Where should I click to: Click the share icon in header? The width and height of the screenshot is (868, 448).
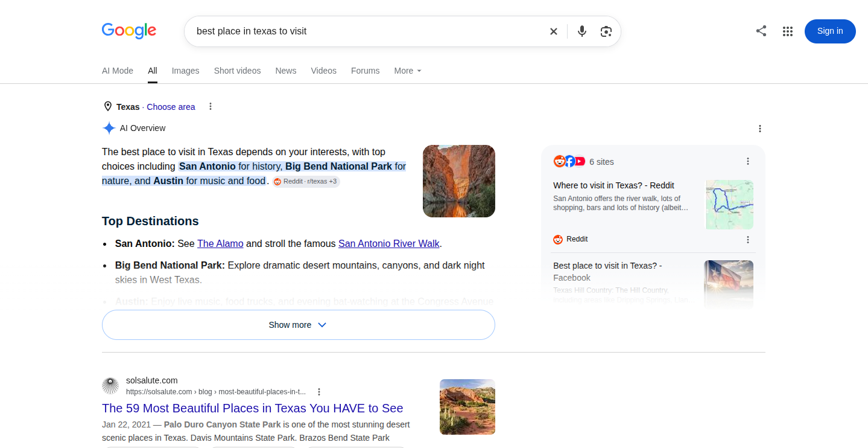pyautogui.click(x=761, y=31)
